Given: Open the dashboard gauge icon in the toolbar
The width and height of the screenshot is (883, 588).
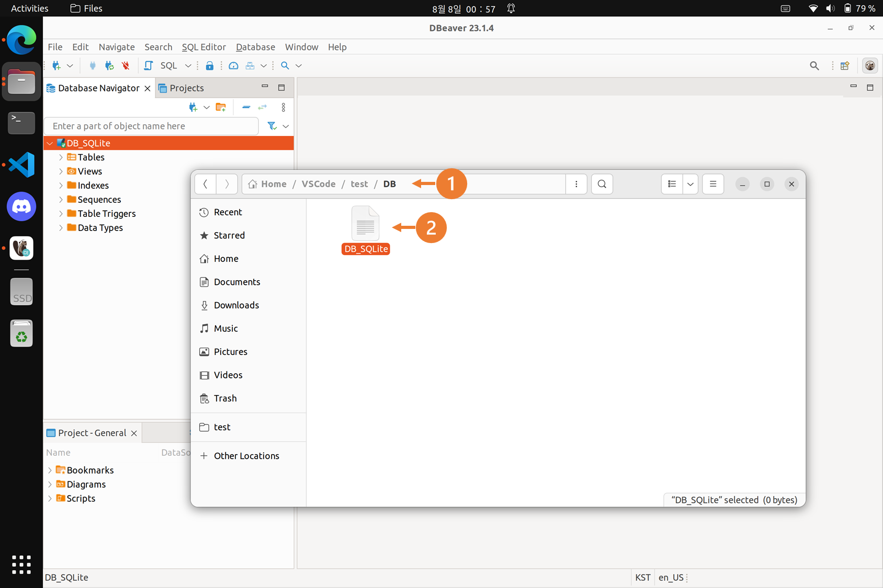Looking at the screenshot, I should tap(233, 65).
